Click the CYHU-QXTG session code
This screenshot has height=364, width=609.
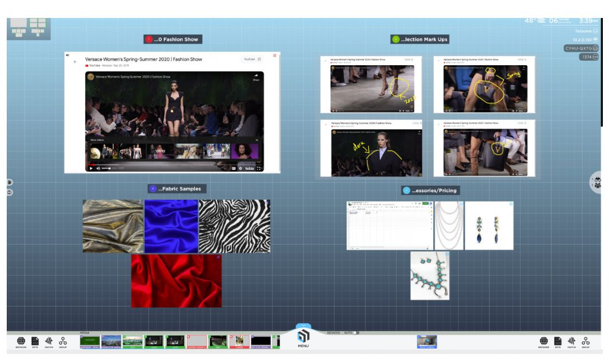(x=578, y=48)
